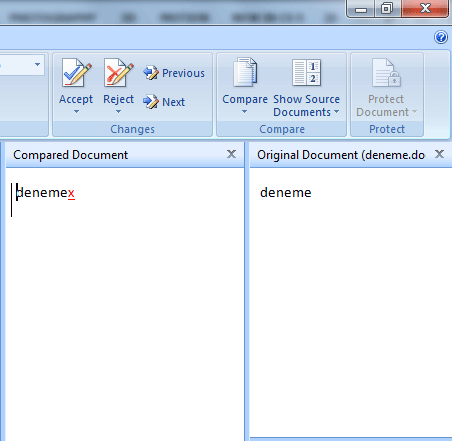Open Word Help question mark icon
The image size is (452, 441).
click(x=441, y=37)
